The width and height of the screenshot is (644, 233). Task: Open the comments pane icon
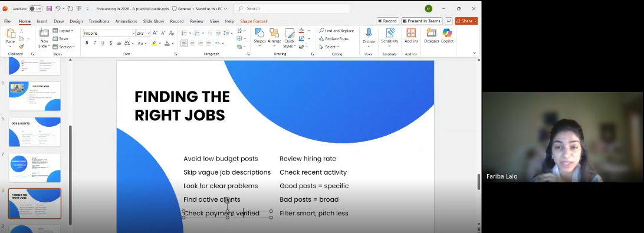(x=448, y=21)
